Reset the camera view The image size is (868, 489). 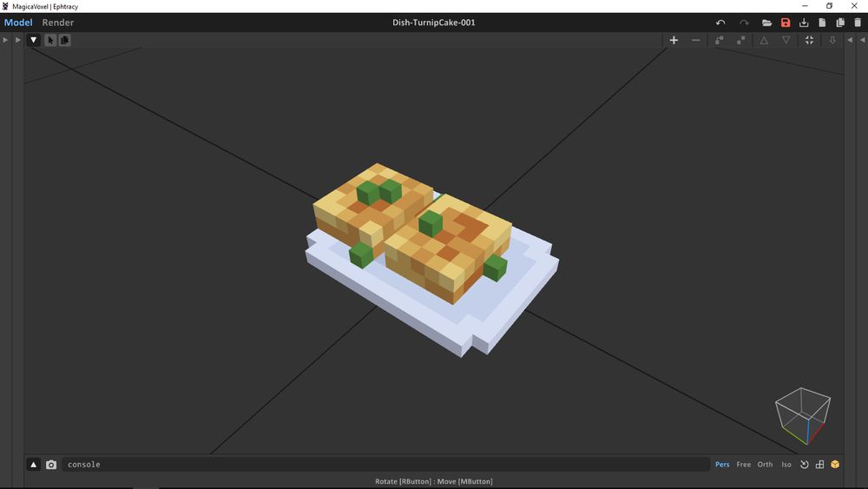[x=805, y=465]
